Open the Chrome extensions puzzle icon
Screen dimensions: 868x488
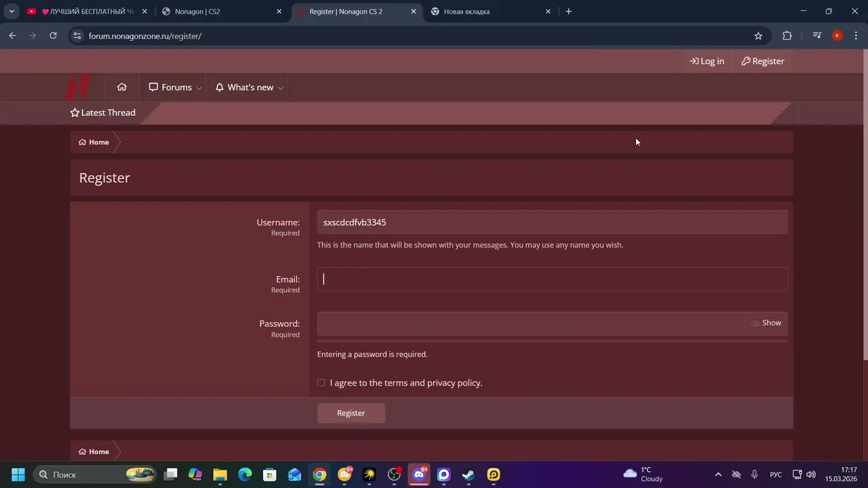point(787,36)
